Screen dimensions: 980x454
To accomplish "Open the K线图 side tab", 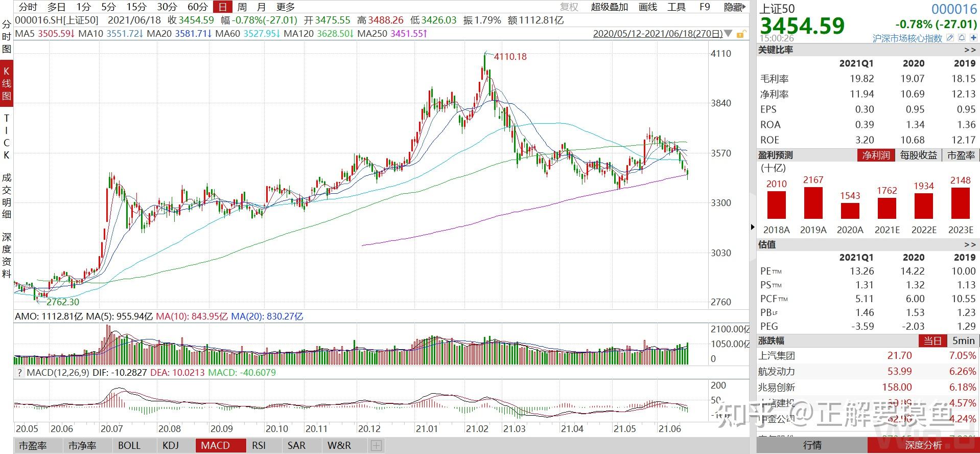I will pos(7,84).
